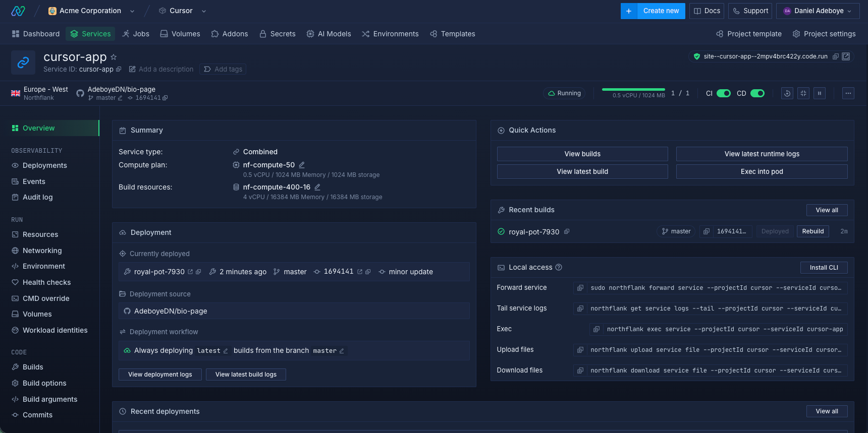Edit the nf-compute-400-16 build resources
Viewport: 868px width, 433px height.
[x=317, y=187]
